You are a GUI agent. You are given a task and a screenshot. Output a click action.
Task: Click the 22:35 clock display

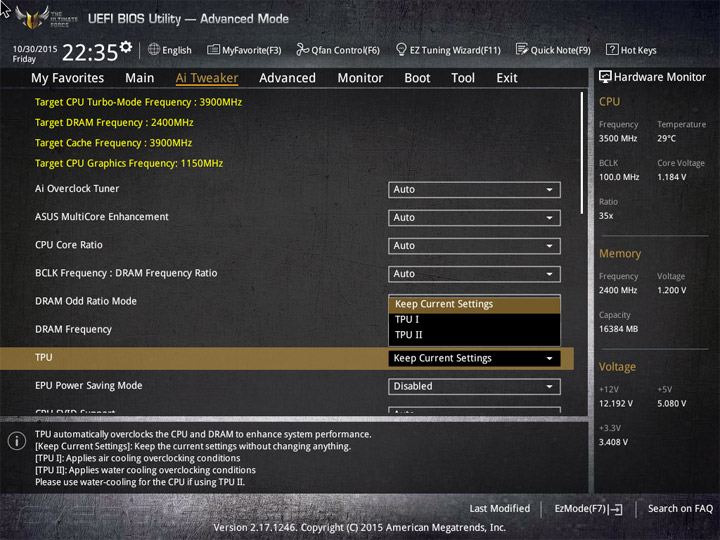90,52
